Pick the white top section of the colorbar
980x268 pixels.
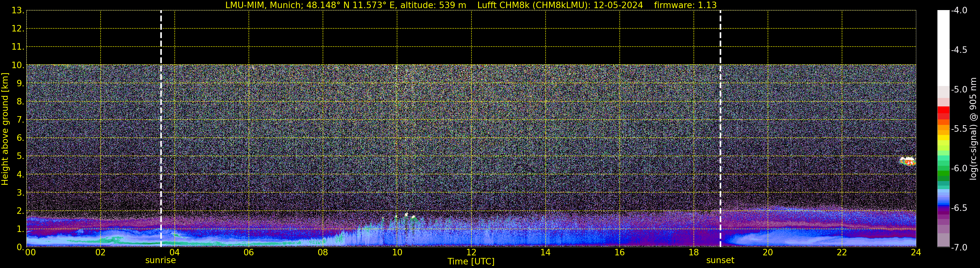click(944, 48)
